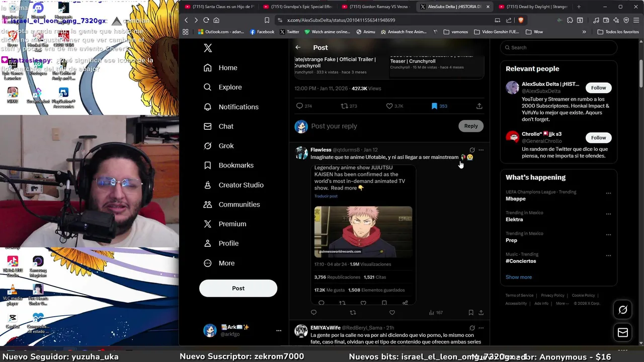Click bookmark icon in address bar
644x362 pixels.
coord(267,20)
